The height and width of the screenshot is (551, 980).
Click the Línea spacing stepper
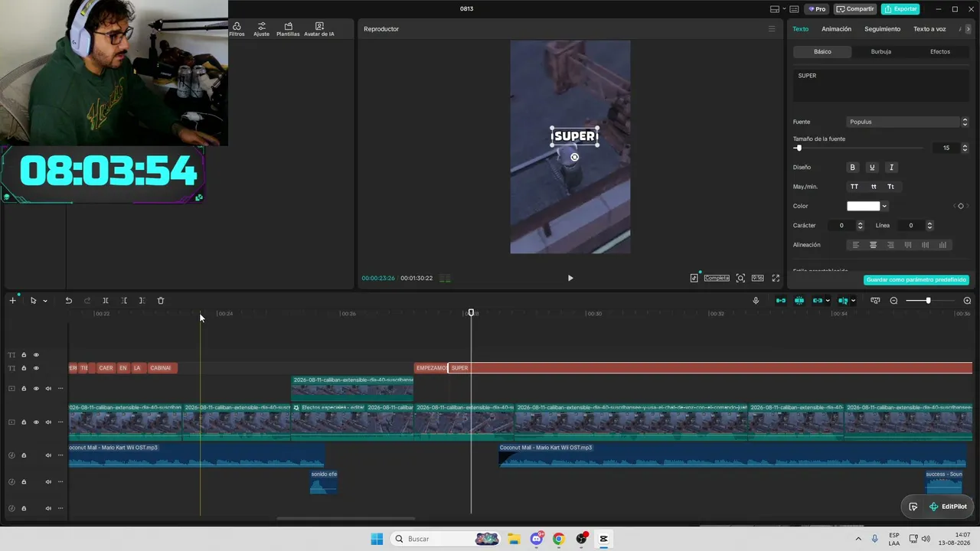tap(929, 226)
